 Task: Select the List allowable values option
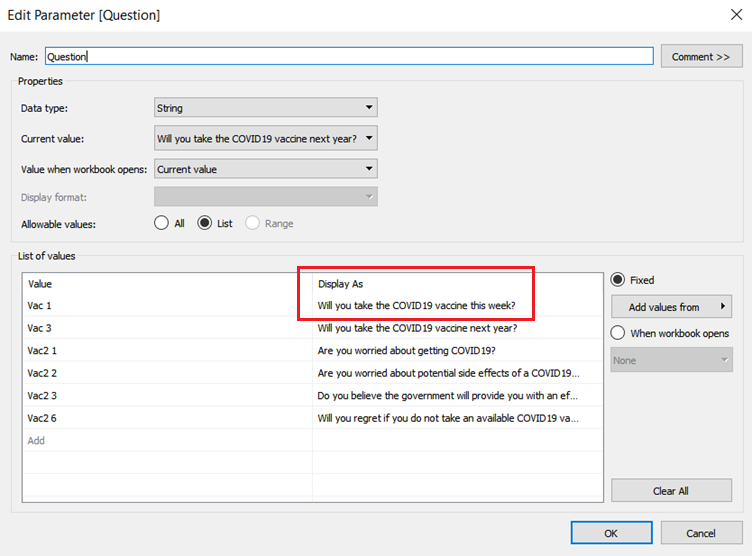click(206, 224)
